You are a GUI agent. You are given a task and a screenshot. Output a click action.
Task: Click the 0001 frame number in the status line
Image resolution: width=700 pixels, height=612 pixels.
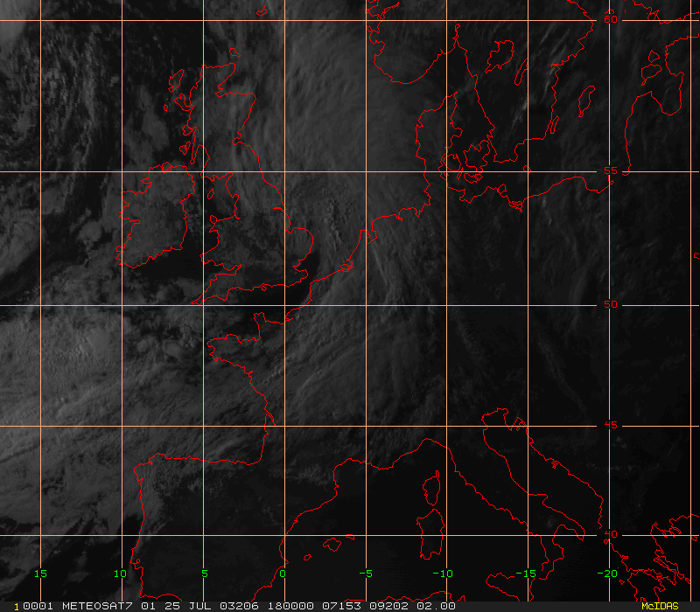(x=38, y=606)
